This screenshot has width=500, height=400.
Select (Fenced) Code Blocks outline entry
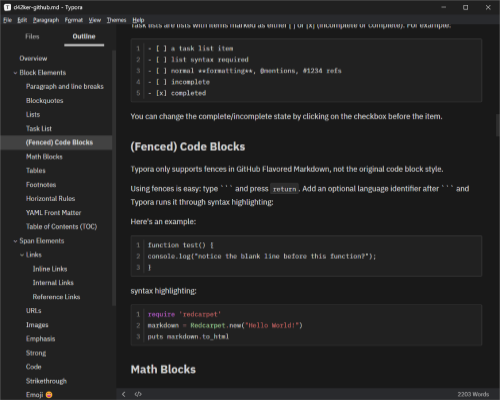coord(59,142)
